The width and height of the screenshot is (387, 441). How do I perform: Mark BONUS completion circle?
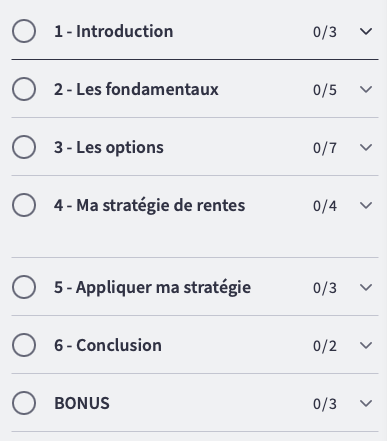pyautogui.click(x=24, y=403)
